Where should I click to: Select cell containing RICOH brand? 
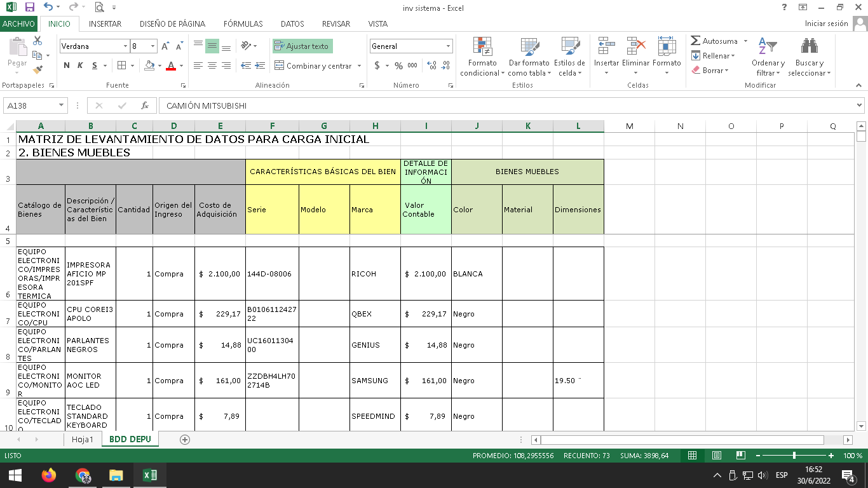374,274
